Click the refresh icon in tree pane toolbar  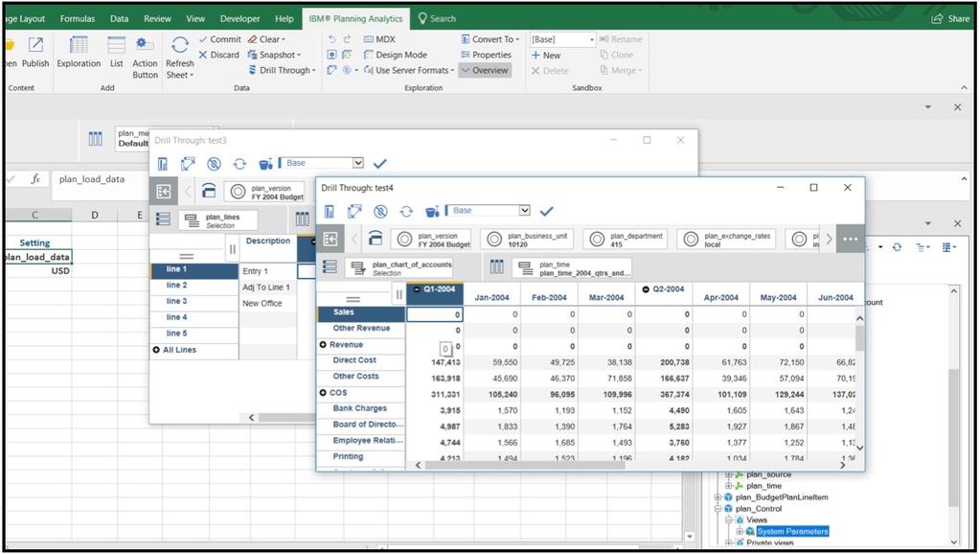pos(897,247)
